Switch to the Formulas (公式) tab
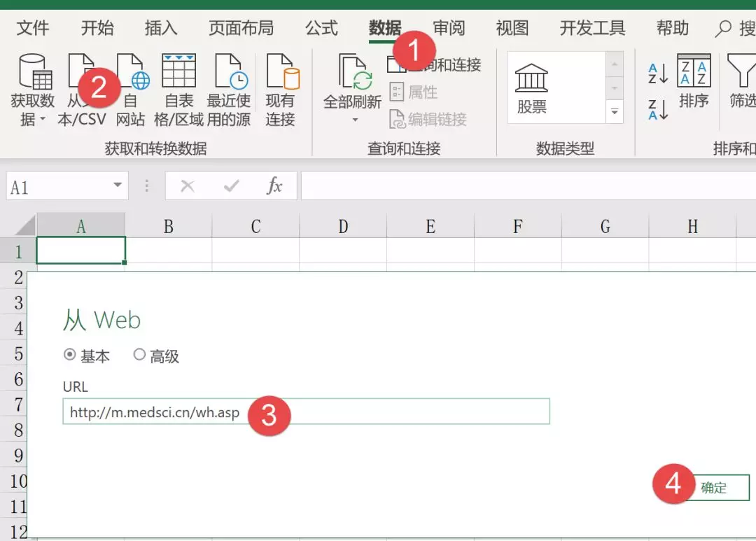The height and width of the screenshot is (541, 756). [x=321, y=28]
